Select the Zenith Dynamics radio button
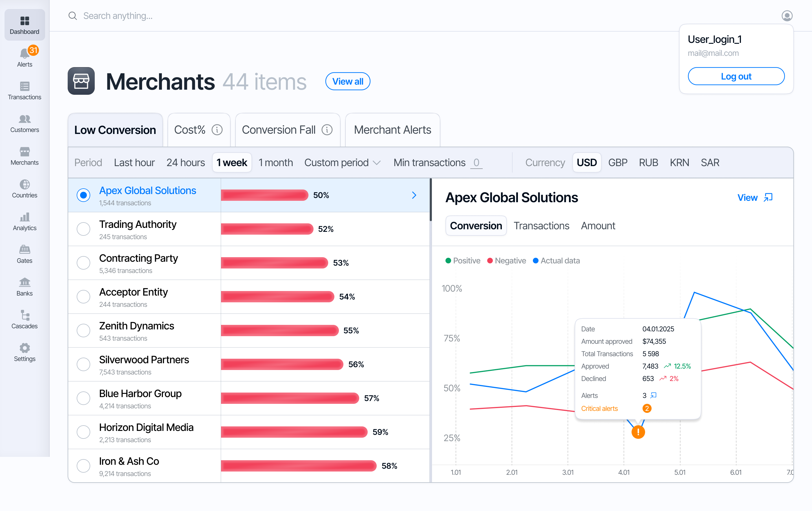 (x=83, y=331)
